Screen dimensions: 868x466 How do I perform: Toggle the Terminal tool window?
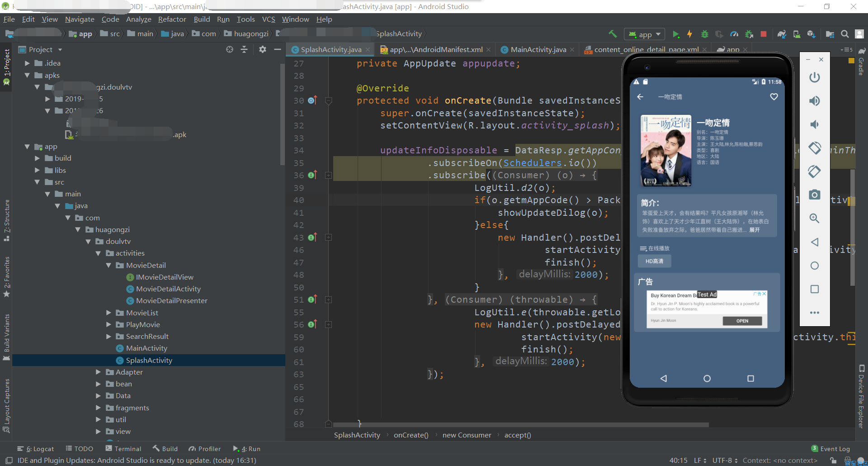pos(123,449)
